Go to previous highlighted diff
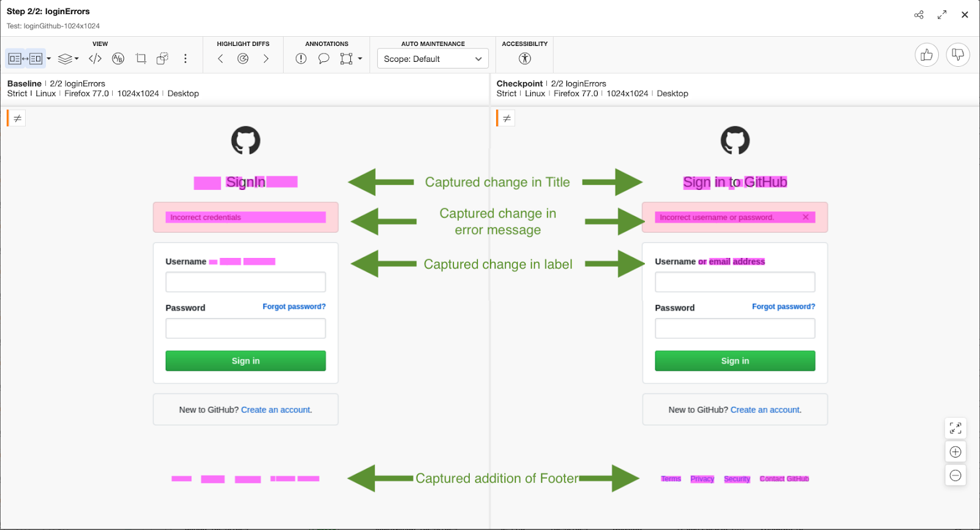 click(221, 59)
